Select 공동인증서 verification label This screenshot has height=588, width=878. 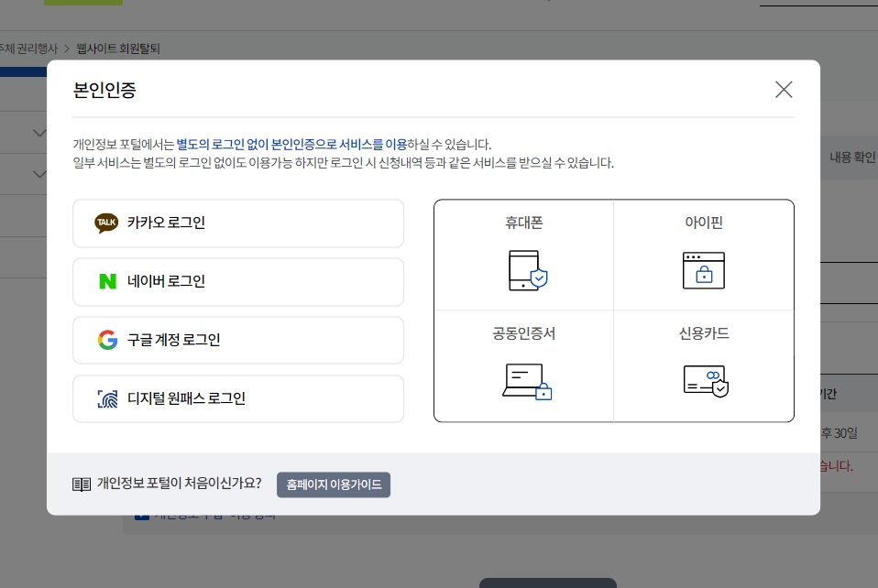[524, 333]
